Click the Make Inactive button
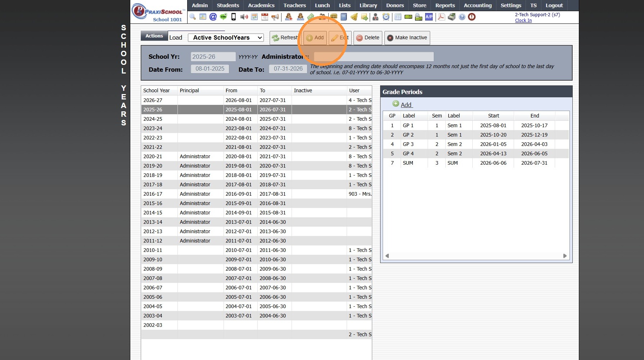This screenshot has height=360, width=644. coord(407,37)
